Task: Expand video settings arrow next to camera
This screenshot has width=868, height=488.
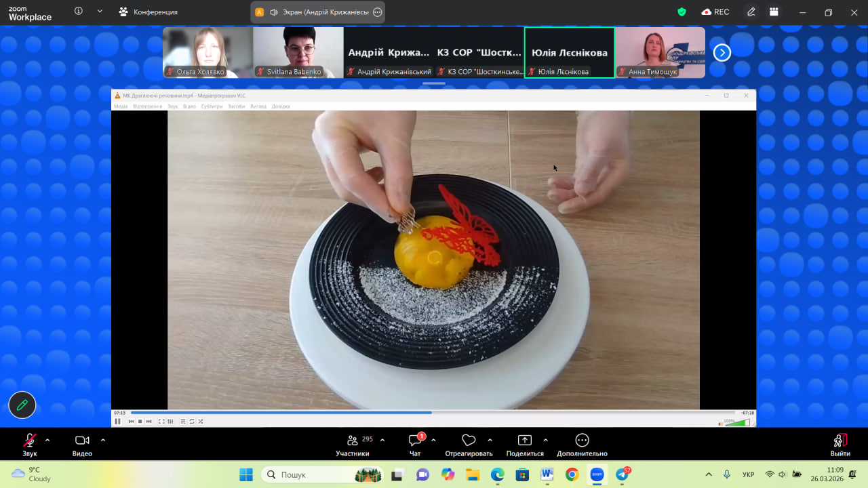Action: point(103,440)
